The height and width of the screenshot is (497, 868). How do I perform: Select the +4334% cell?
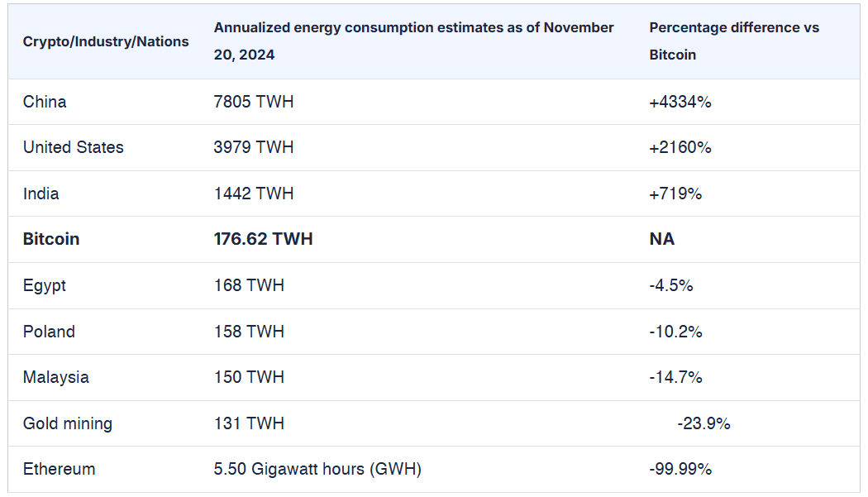point(680,102)
